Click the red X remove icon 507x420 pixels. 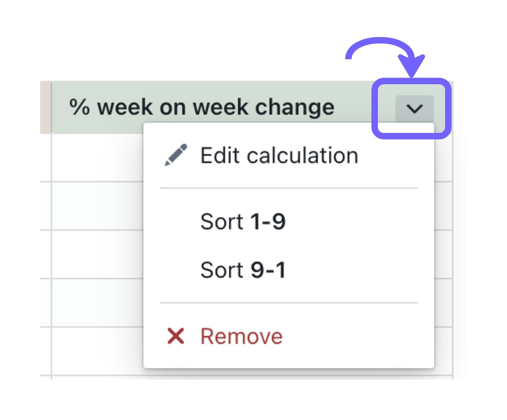[176, 336]
